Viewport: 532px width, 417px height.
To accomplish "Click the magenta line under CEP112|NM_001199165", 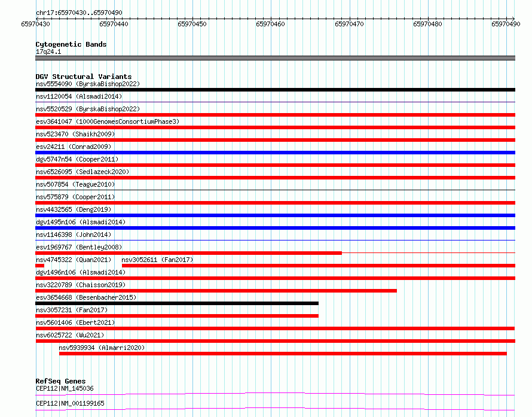I will click(275, 409).
